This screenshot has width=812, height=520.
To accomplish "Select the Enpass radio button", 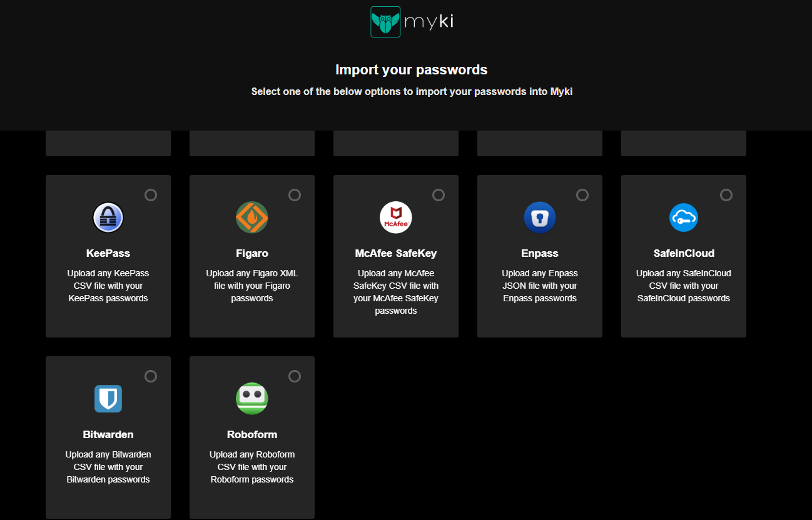I will (582, 195).
